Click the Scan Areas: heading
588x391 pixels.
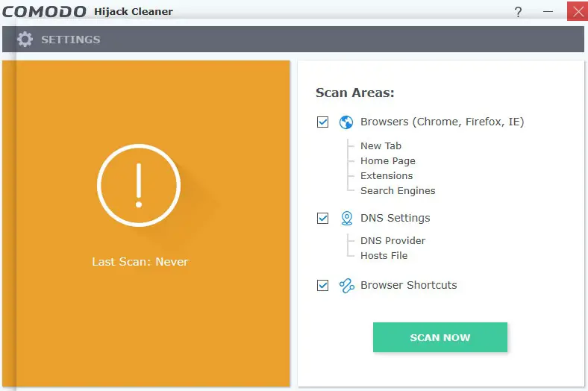pyautogui.click(x=354, y=93)
